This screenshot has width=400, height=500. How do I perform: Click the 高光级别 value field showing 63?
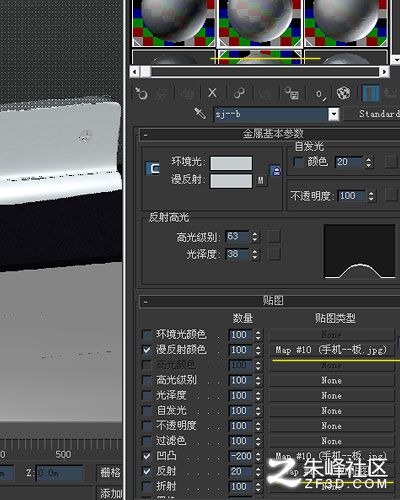tap(237, 236)
